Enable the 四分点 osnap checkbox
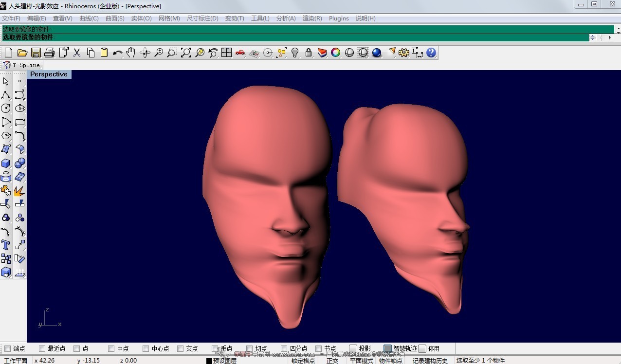 [x=284, y=348]
